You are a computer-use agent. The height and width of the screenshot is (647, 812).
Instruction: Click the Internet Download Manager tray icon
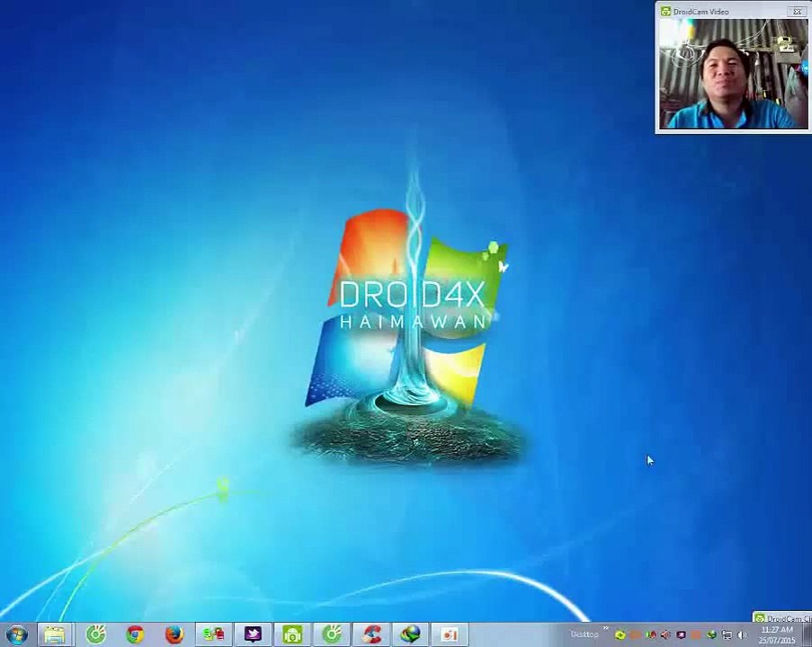[711, 635]
